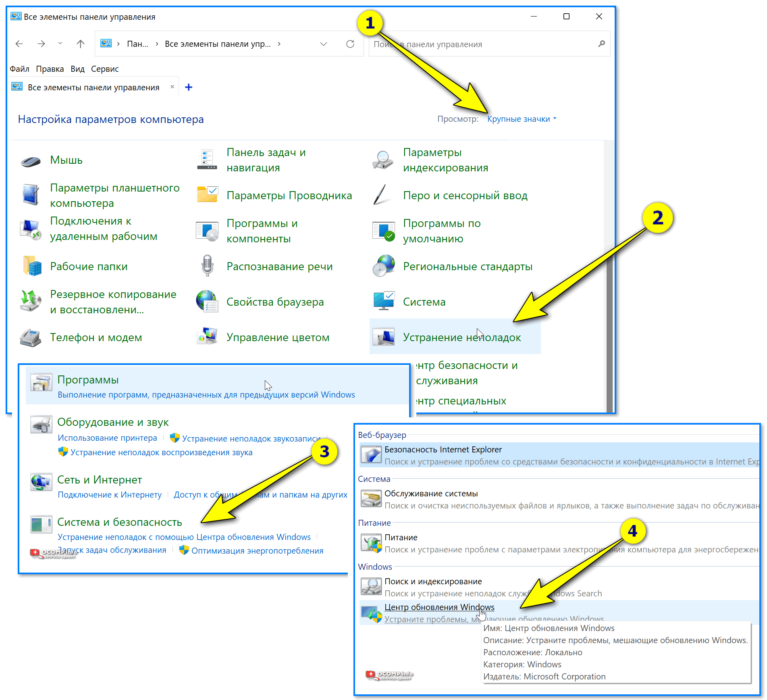This screenshot has height=700, width=767.
Task: Open Использование принтера link
Action: 107,438
